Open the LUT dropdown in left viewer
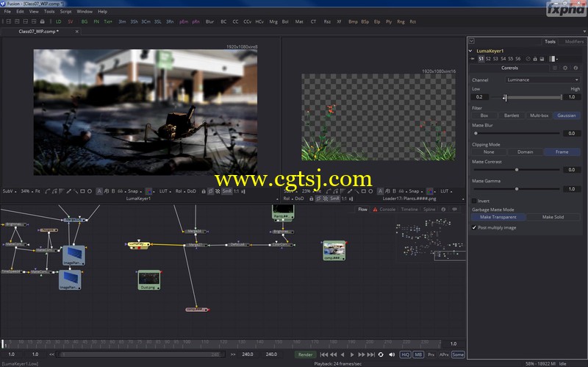Viewport: 588px width, 367px height. coord(165,191)
